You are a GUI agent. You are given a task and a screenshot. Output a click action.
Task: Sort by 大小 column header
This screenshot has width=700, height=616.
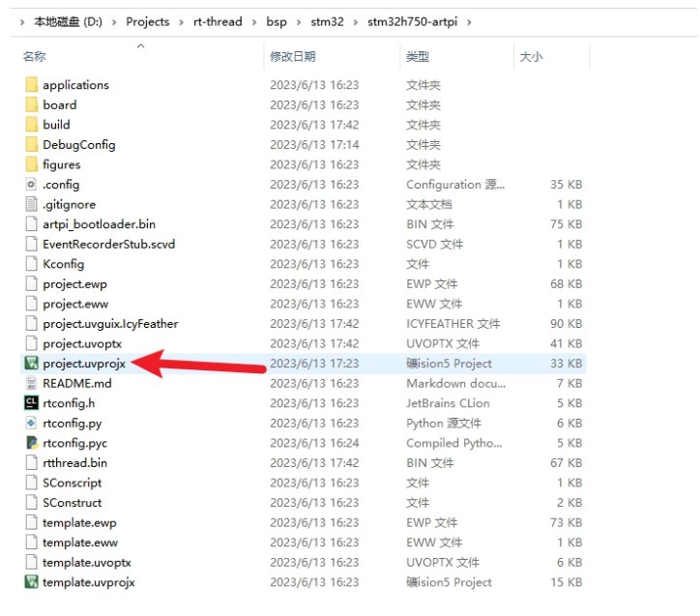(531, 57)
